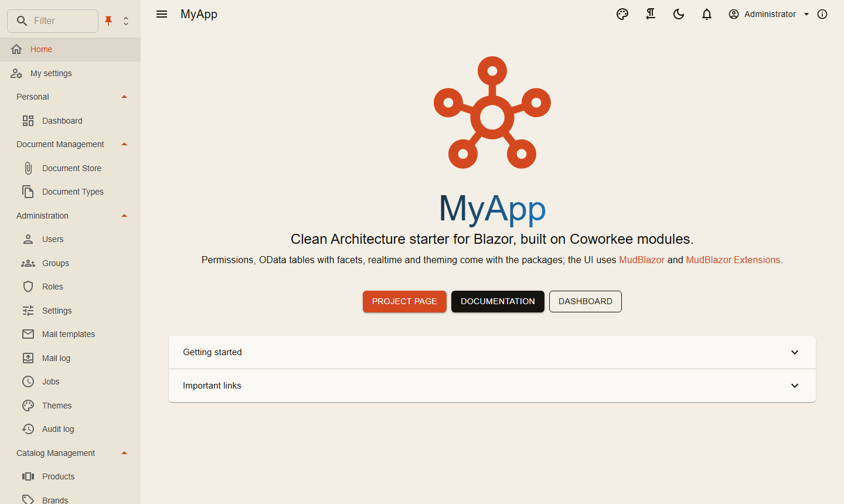Open Settings item under Administration
The width and height of the screenshot is (844, 504).
click(x=70, y=311)
